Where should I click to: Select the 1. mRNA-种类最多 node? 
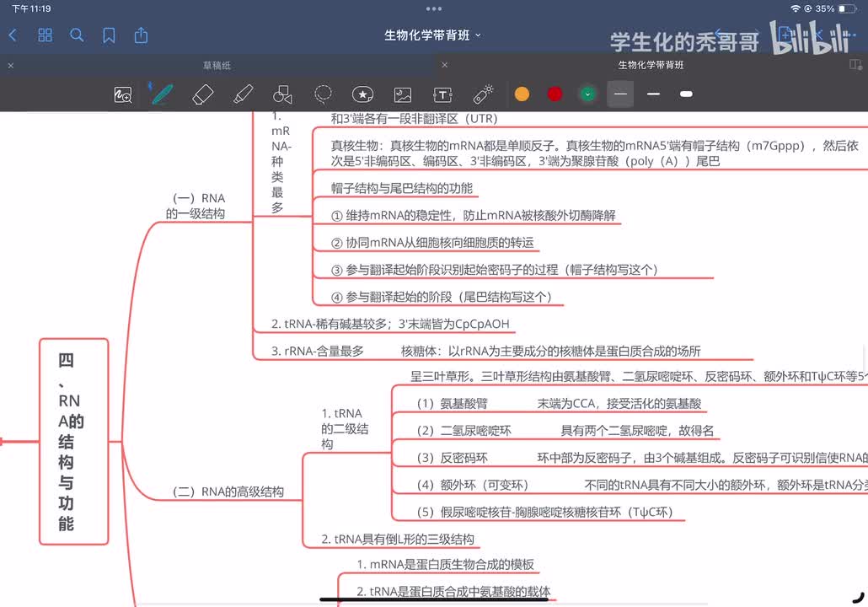click(281, 162)
